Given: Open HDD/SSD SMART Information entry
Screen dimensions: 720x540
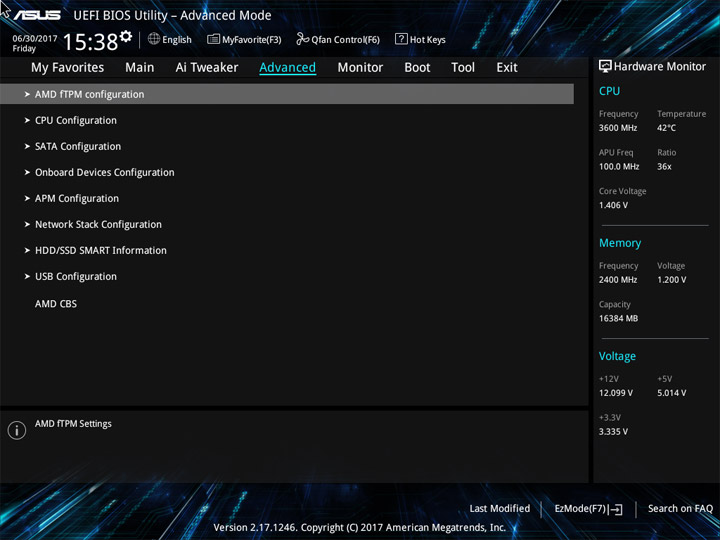Looking at the screenshot, I should click(101, 250).
